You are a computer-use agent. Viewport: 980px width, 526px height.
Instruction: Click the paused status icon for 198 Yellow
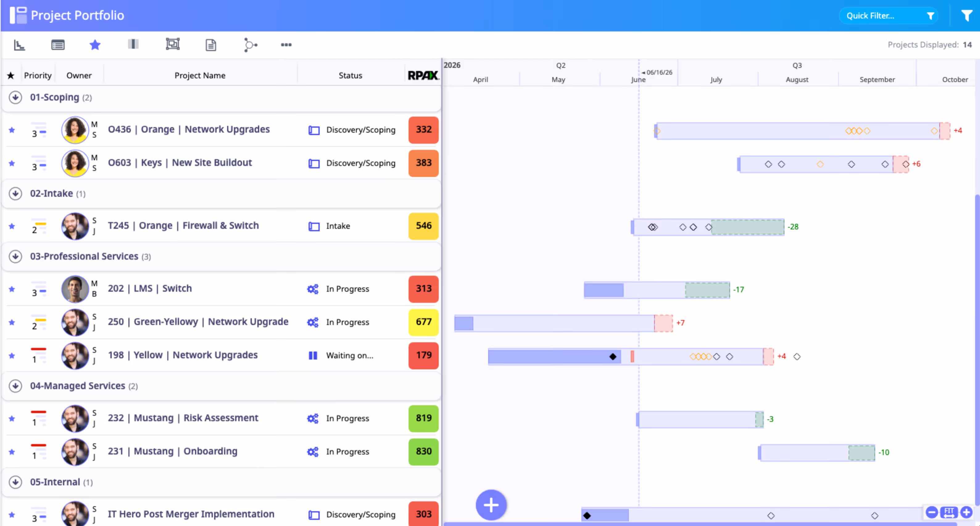313,356
